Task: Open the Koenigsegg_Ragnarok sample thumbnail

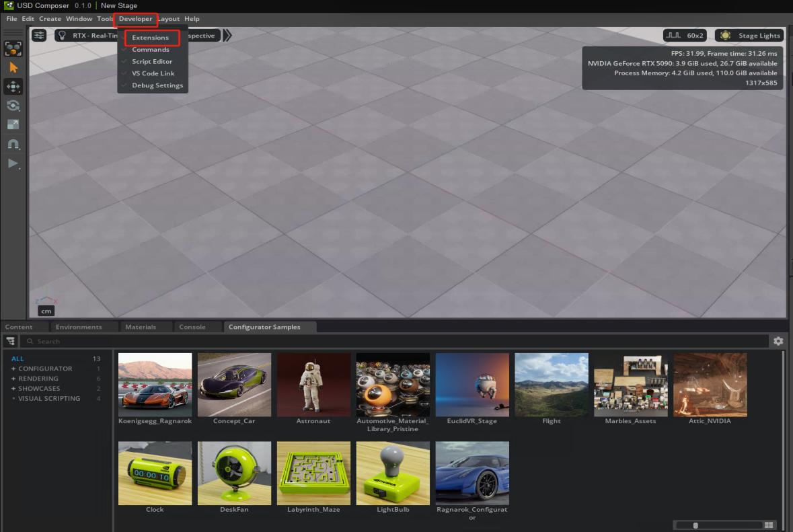Action: tap(155, 385)
